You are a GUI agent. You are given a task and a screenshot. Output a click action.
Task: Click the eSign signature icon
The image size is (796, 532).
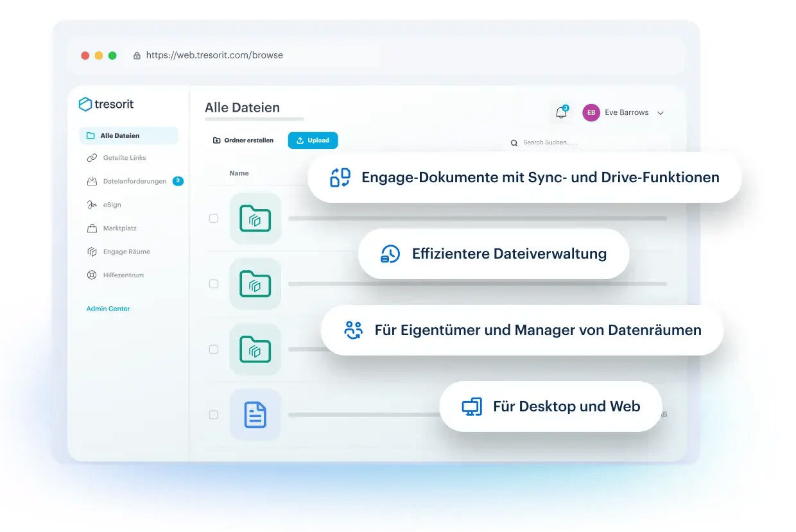click(91, 205)
